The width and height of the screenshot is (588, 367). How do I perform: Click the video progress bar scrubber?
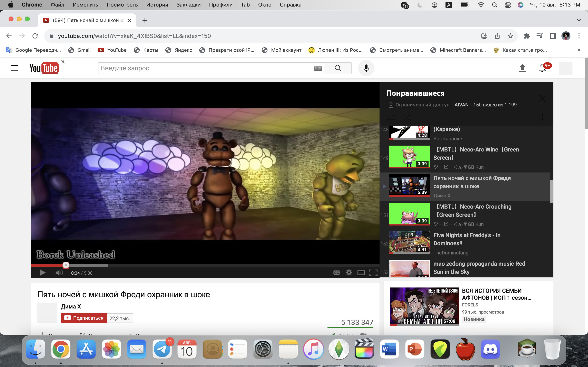click(x=66, y=265)
